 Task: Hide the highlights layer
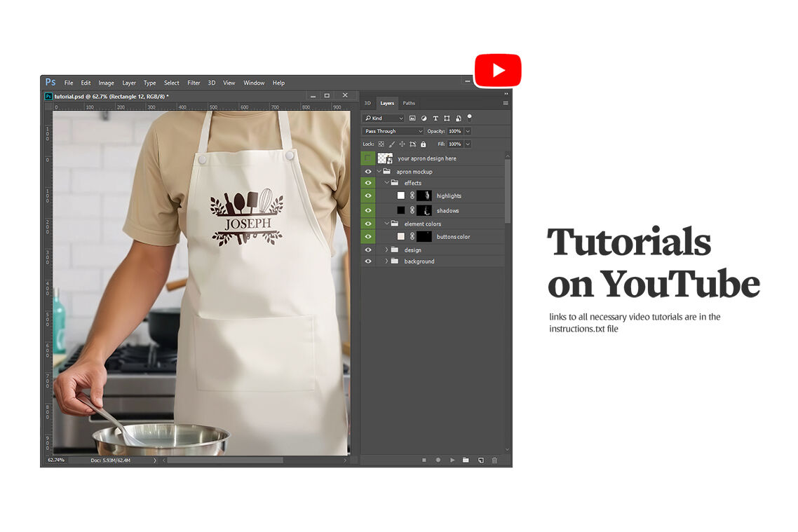click(x=368, y=196)
